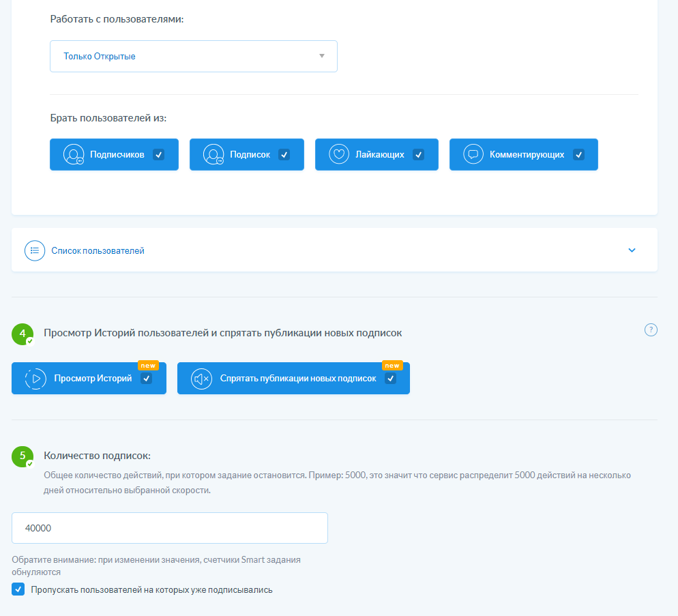678x616 pixels.
Task: Click the play icon in Просмотр Историй
Action: point(35,379)
